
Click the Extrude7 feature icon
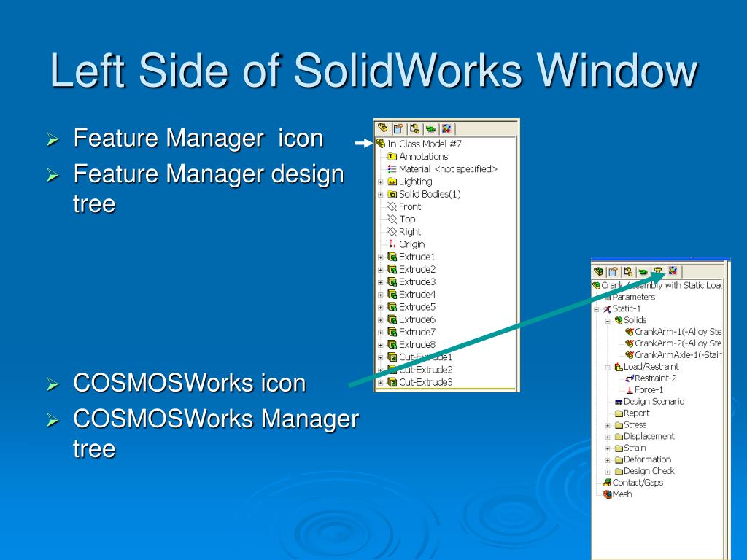point(392,332)
